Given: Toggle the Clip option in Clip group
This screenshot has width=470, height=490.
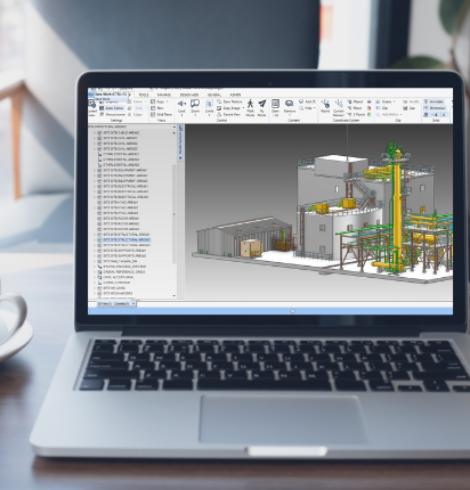Looking at the screenshot, I should [382, 108].
